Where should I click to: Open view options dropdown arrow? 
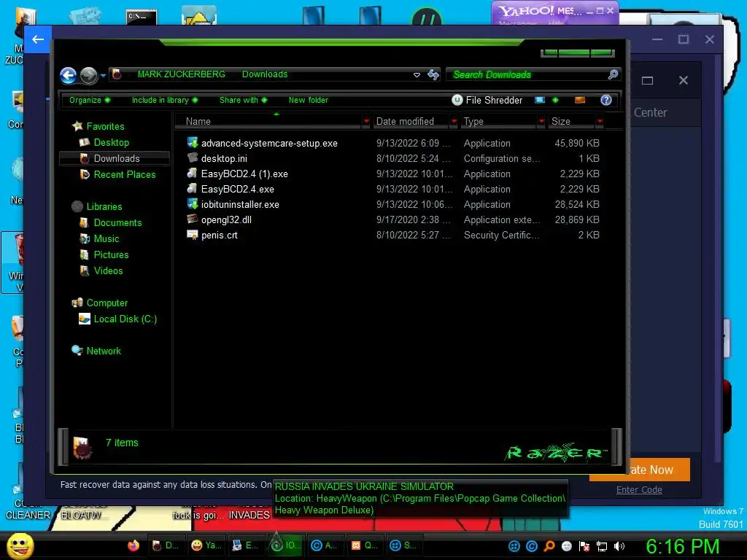coord(555,100)
